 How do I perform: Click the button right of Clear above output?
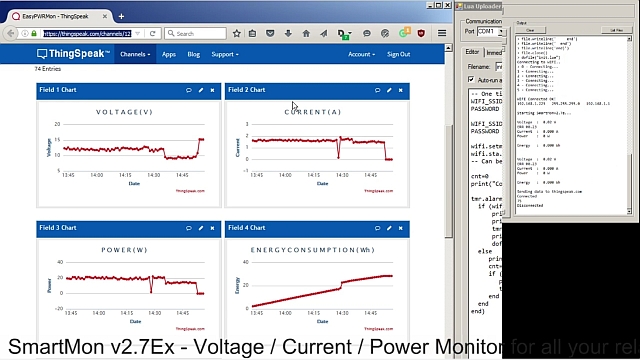616,30
